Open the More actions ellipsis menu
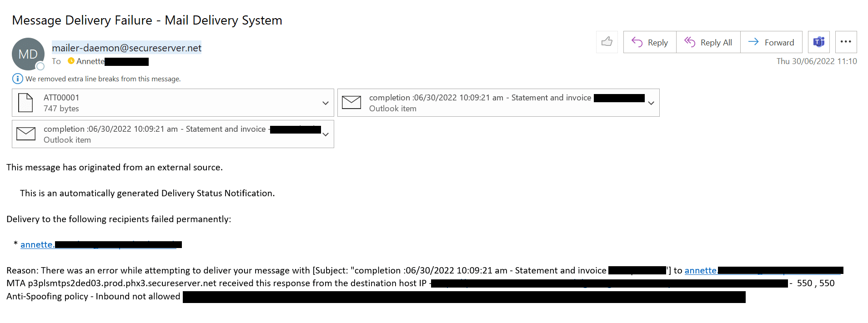Image resolution: width=868 pixels, height=323 pixels. [846, 42]
